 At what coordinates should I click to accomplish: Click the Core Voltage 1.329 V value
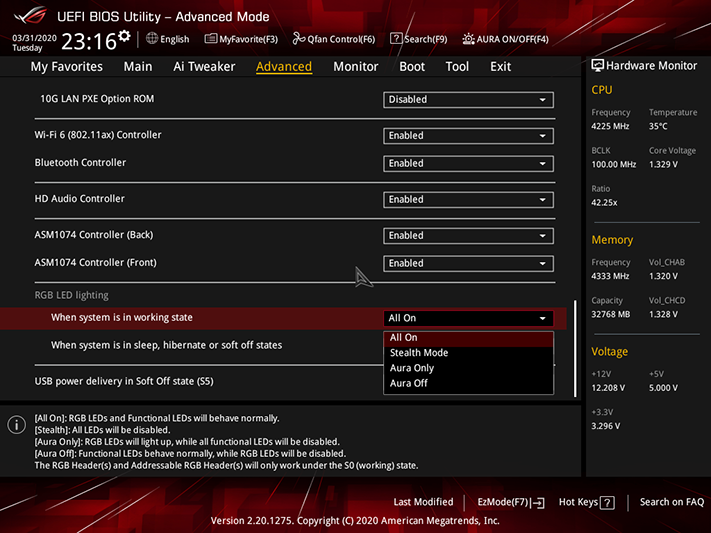[x=663, y=165]
